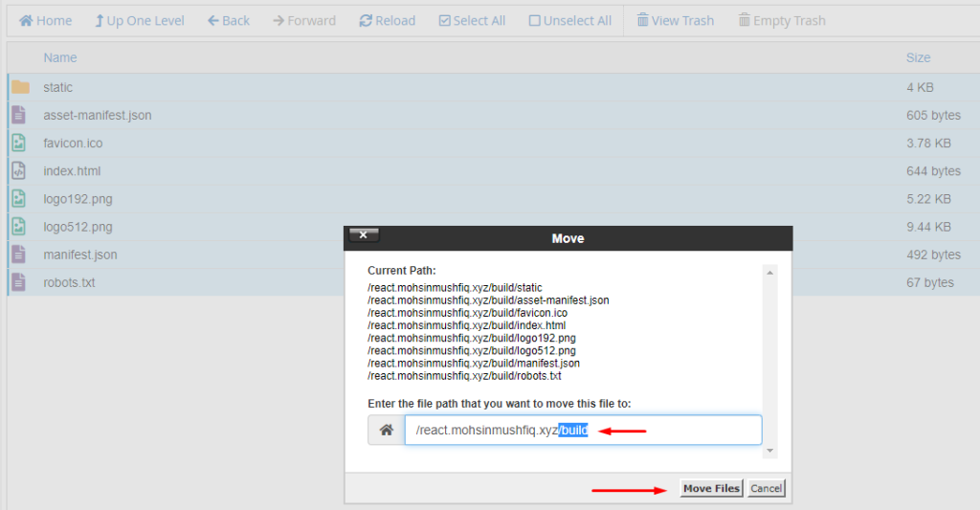This screenshot has width=980, height=510.
Task: Select index.html file name
Action: 72,171
